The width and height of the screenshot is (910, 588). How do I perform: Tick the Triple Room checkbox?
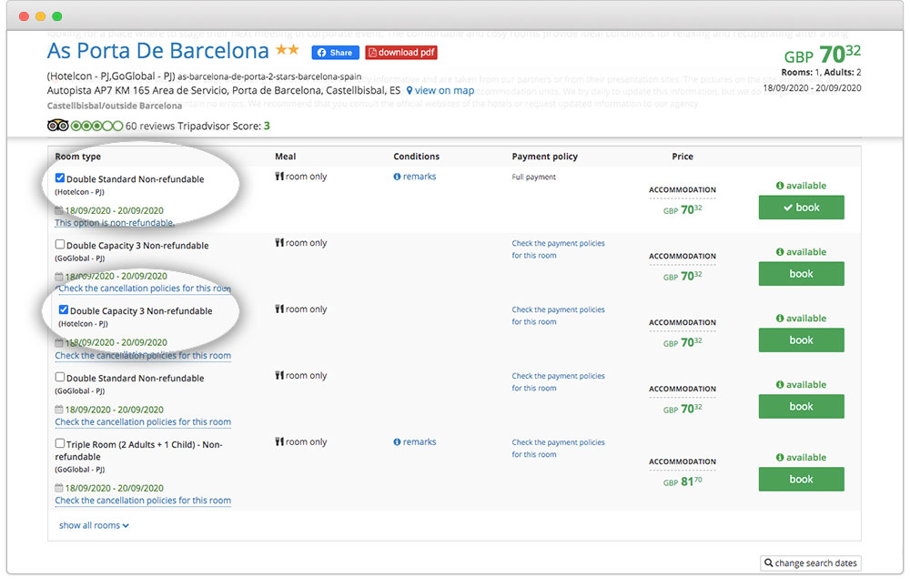60,444
